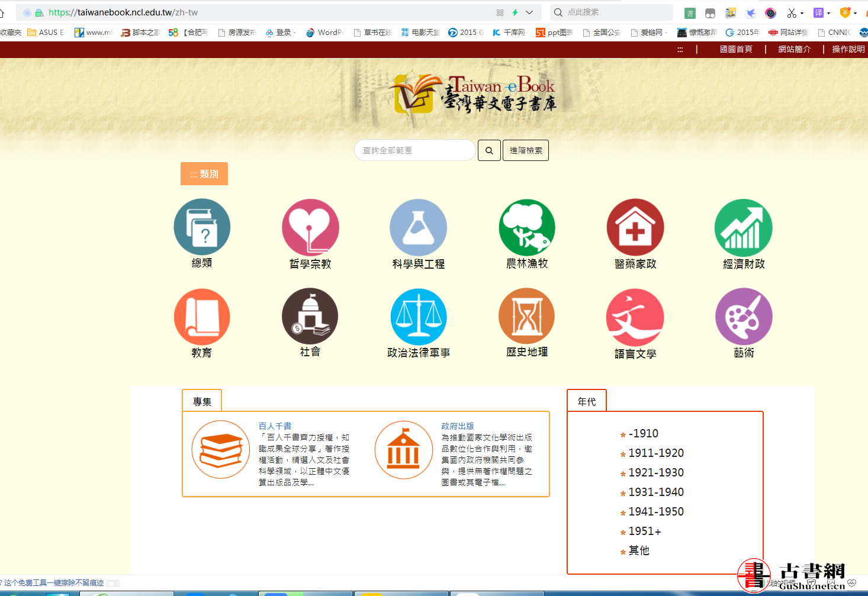Click the orange shield extension icon
Viewport: 868px width, 596px height.
click(845, 12)
